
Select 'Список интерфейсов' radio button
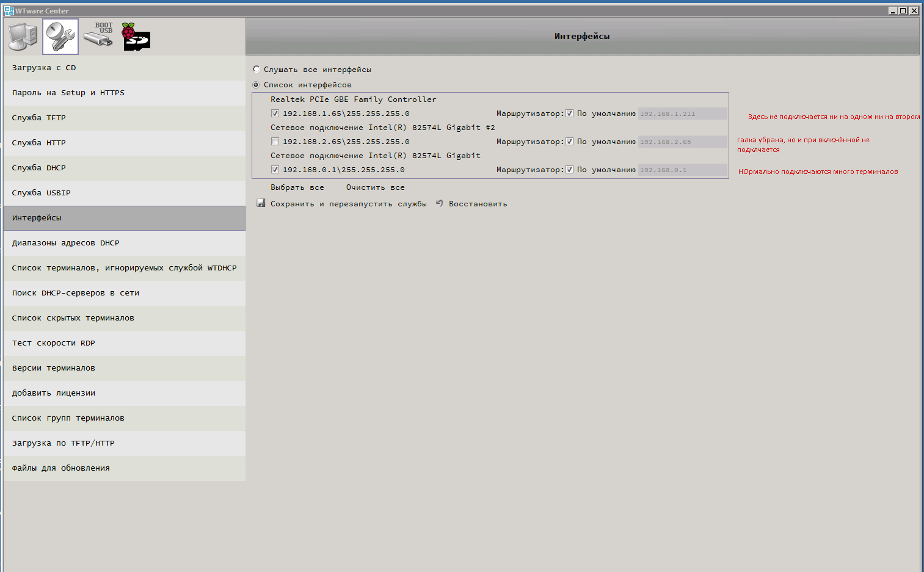point(256,85)
